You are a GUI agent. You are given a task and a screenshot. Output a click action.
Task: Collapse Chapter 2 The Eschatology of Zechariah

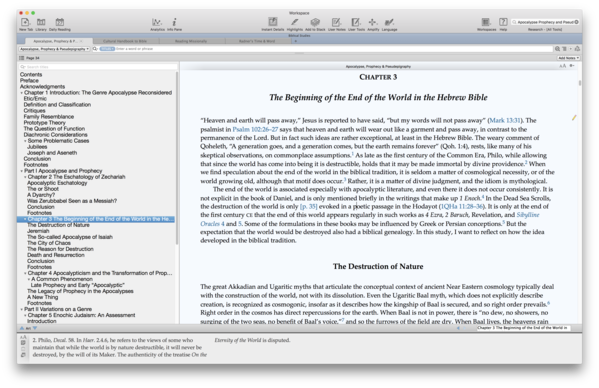(25, 177)
